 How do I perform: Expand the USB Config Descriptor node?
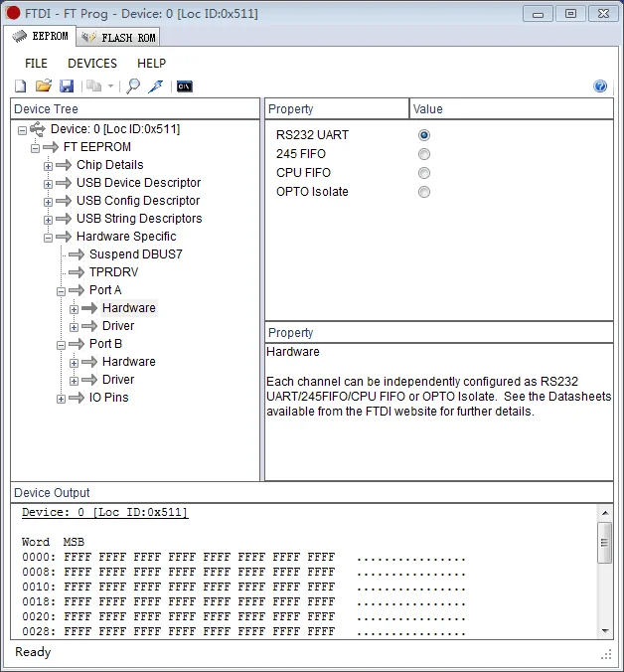click(x=48, y=202)
